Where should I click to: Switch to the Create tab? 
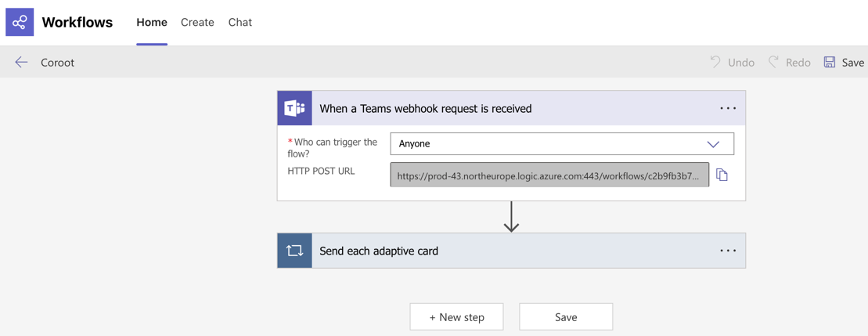click(197, 23)
